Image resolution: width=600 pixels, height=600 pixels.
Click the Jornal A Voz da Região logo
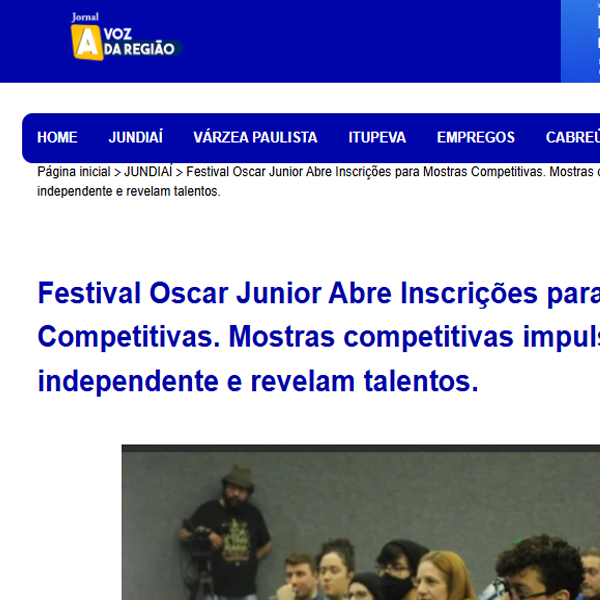[x=127, y=37]
